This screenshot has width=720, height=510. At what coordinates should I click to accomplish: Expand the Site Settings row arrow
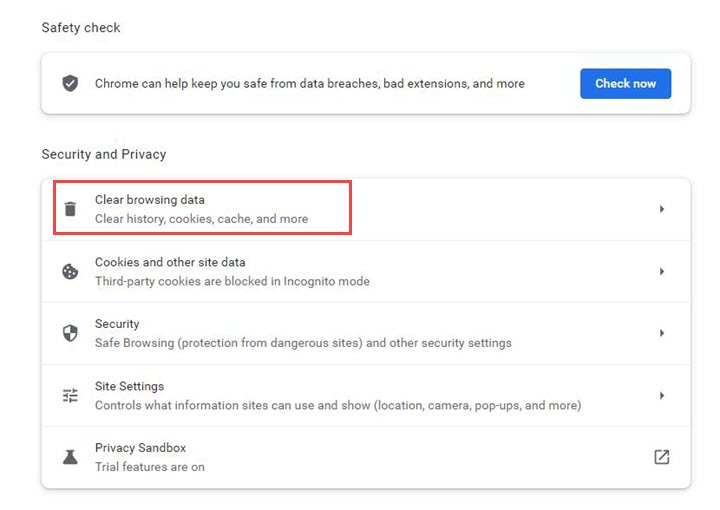(661, 396)
